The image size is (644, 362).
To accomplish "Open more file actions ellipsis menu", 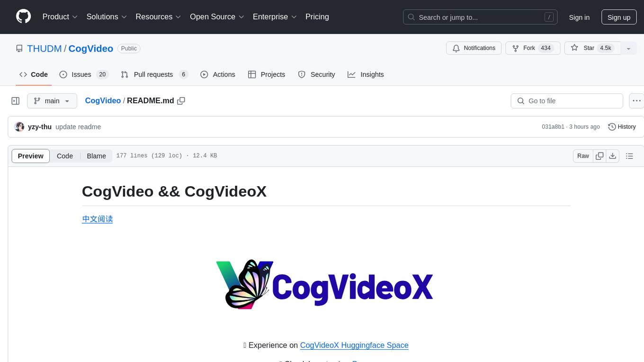I will (636, 101).
